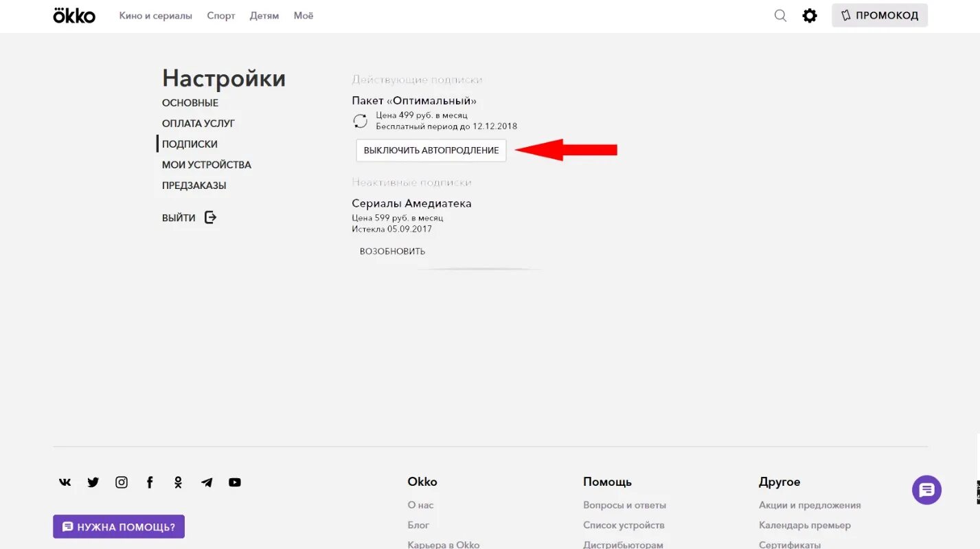Open Акции и предложения footer link
Viewport: 980px width, 549px height.
(x=810, y=505)
